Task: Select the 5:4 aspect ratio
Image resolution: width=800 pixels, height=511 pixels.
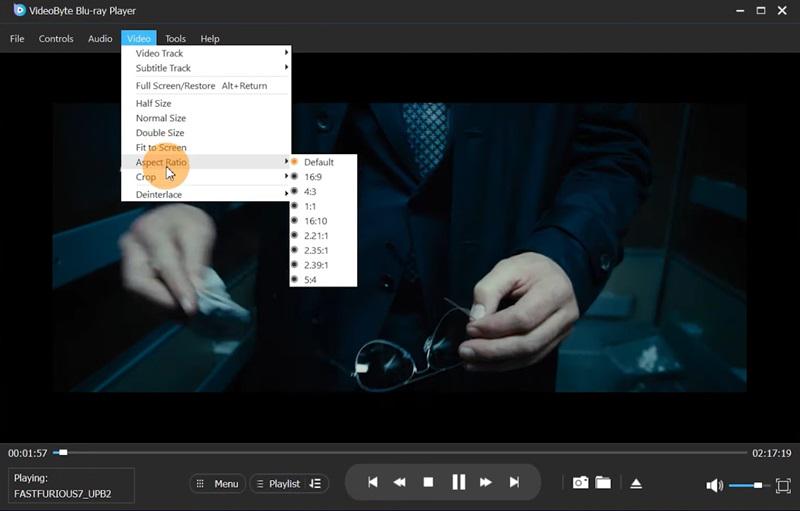Action: point(323,279)
